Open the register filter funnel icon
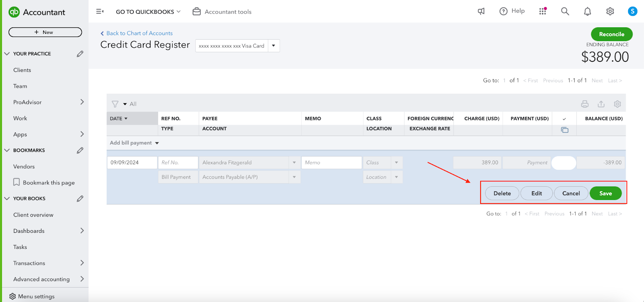Viewport: 644px width, 302px height. coord(115,104)
